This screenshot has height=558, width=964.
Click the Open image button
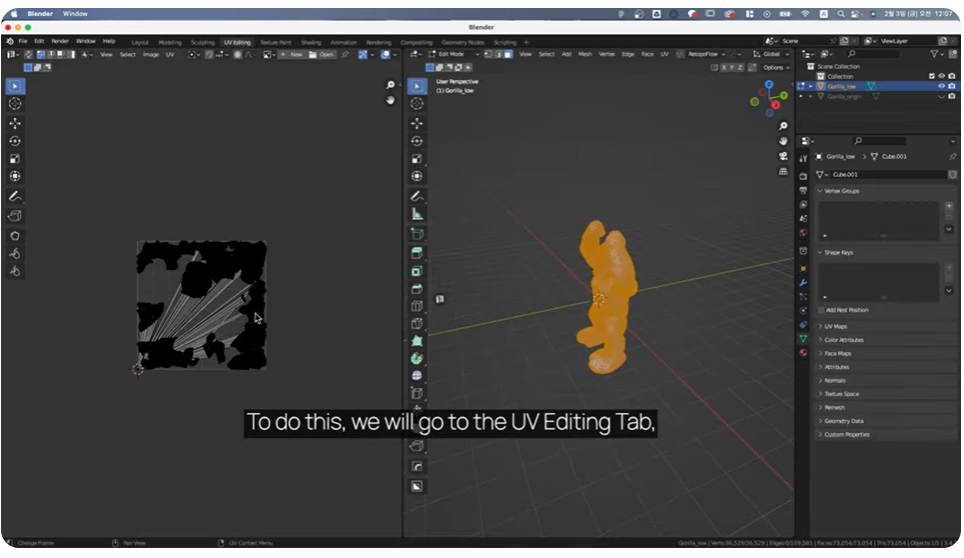pos(322,55)
